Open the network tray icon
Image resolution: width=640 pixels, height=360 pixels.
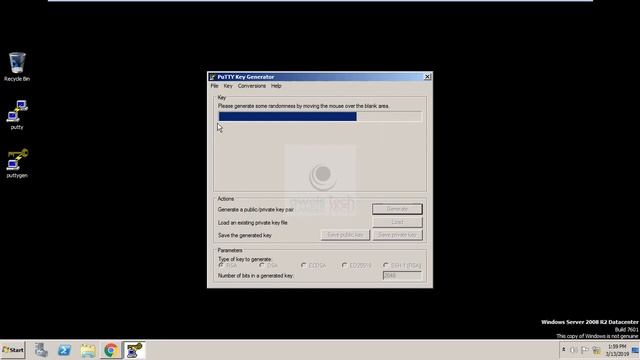click(596, 350)
